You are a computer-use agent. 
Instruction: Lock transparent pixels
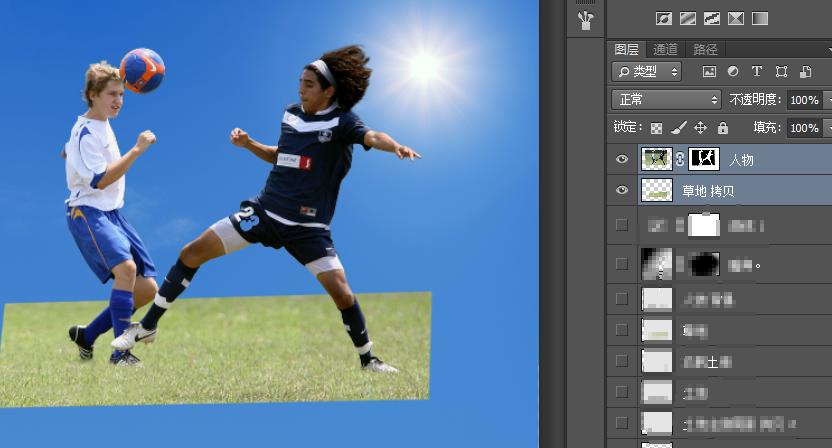(x=656, y=128)
